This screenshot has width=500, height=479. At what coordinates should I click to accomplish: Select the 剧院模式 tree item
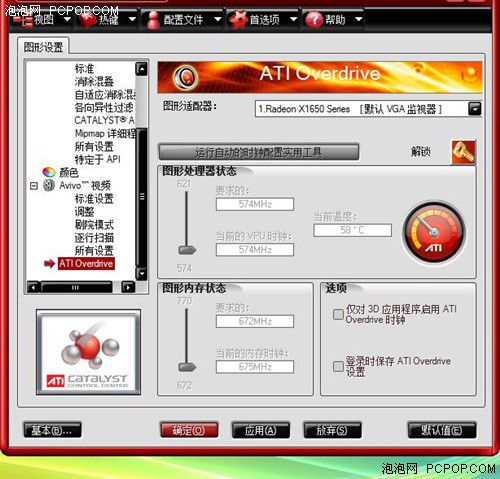(94, 225)
